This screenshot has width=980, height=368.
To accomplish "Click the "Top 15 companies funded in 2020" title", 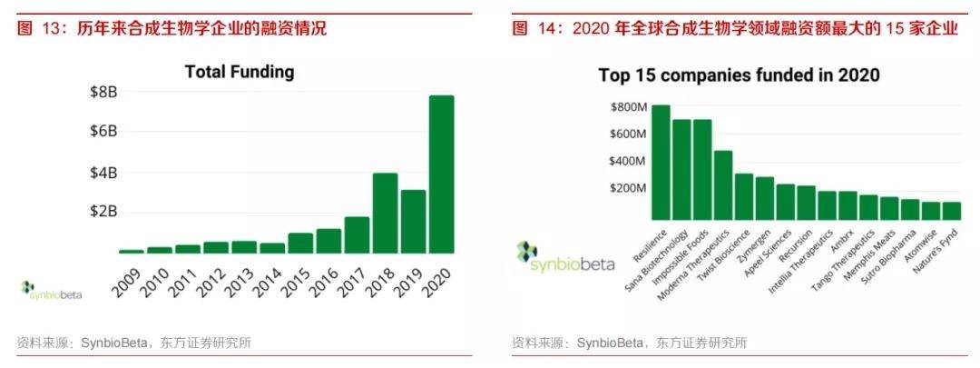I will point(740,75).
